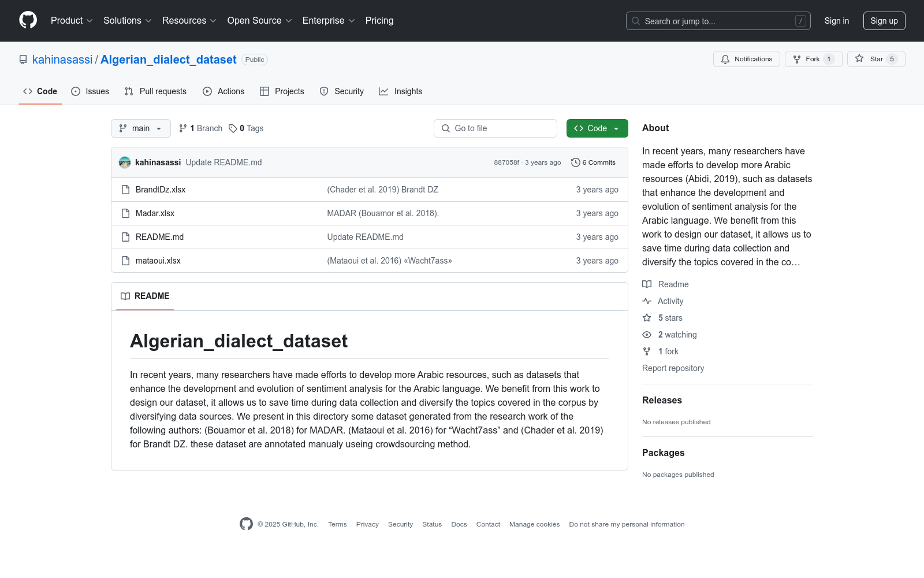Open commit message '(Chader et al. 2019) Brandt DZ'
Viewport: 924px width, 578px height.
(x=382, y=190)
